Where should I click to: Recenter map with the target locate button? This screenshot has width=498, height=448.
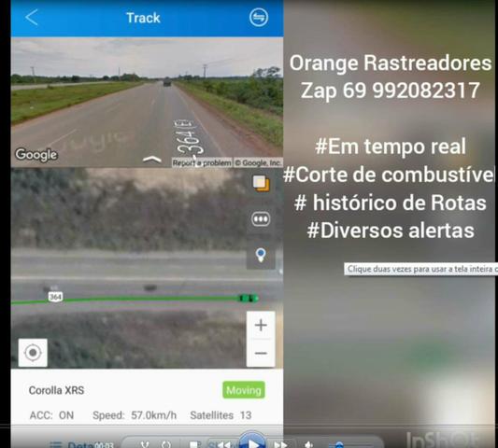click(33, 353)
